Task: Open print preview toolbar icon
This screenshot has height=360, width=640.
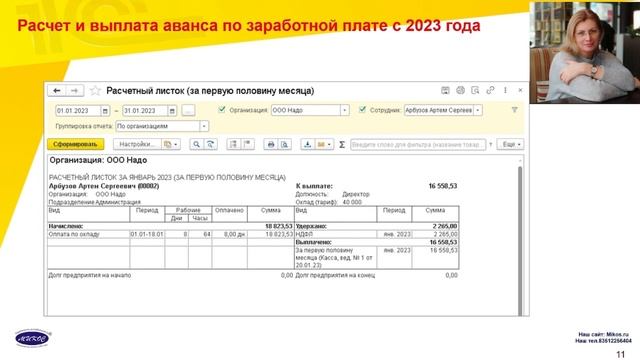Action: click(x=284, y=144)
